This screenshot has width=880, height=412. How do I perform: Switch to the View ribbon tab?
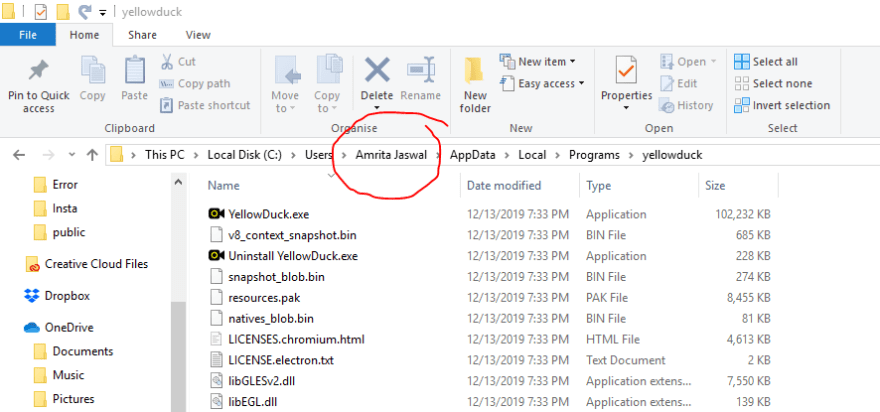(x=198, y=35)
